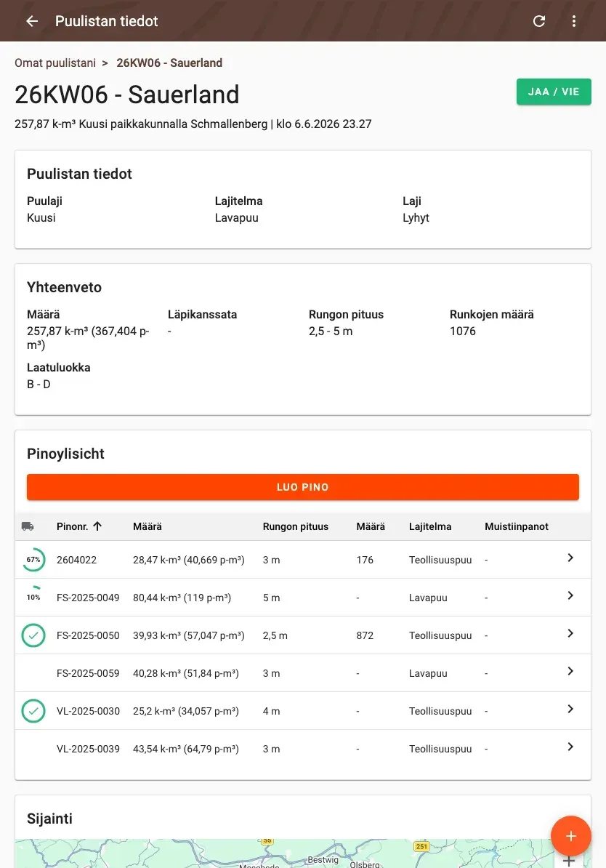Tap the orange floating plus button
Image resolution: width=606 pixels, height=868 pixels.
pyautogui.click(x=570, y=836)
